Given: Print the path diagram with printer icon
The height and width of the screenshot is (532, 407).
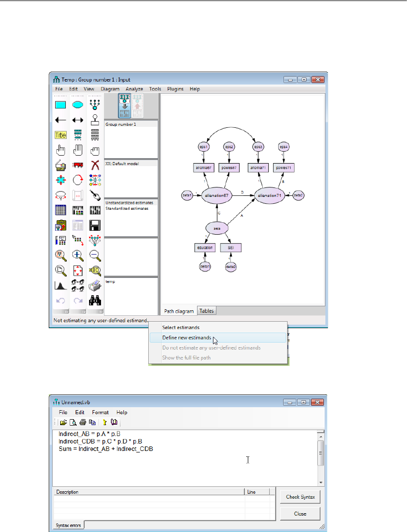Looking at the screenshot, I should tap(95, 285).
